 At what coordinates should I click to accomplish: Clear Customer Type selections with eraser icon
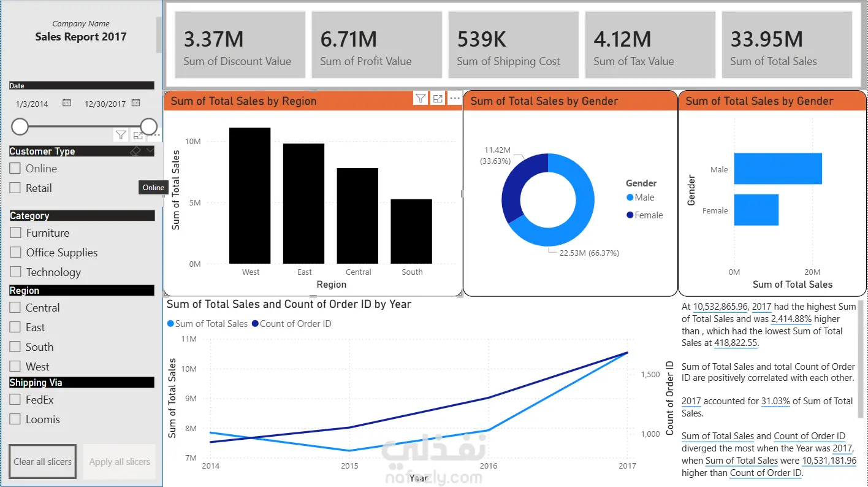[136, 151]
